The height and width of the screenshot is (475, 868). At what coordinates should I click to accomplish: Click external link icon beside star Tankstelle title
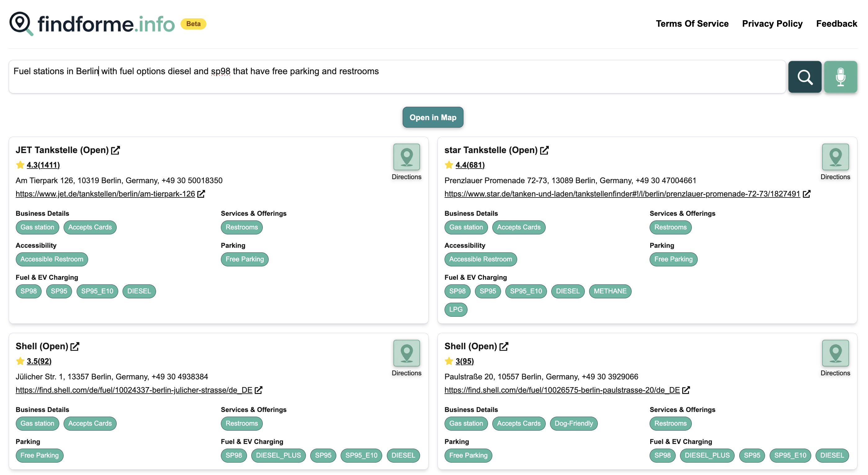point(544,150)
